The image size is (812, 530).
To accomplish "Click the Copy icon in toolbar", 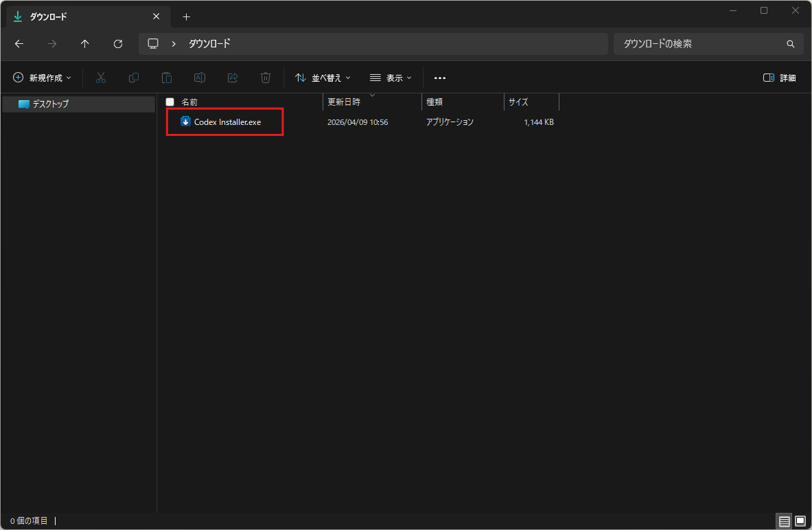I will (x=134, y=78).
